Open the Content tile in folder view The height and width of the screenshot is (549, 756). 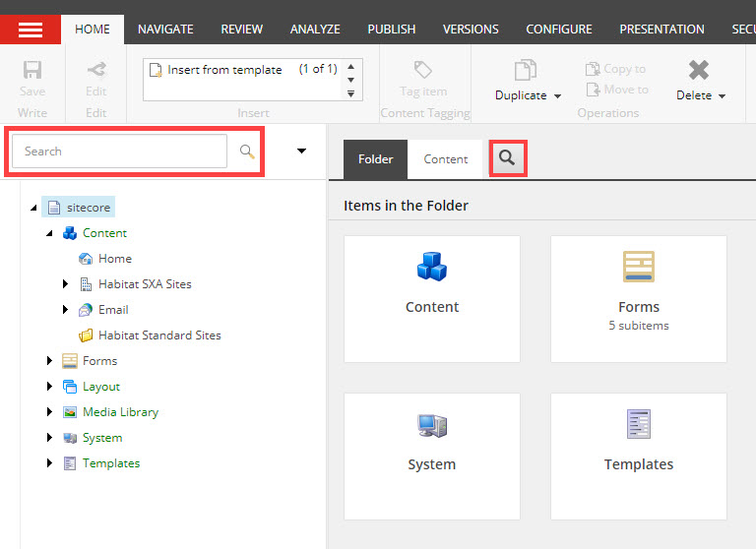pyautogui.click(x=432, y=299)
